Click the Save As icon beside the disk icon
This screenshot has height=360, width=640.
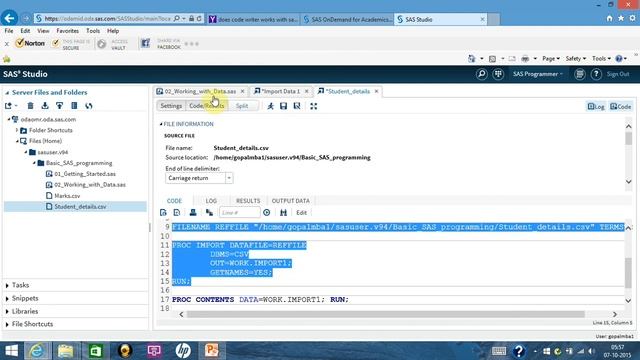click(x=297, y=106)
